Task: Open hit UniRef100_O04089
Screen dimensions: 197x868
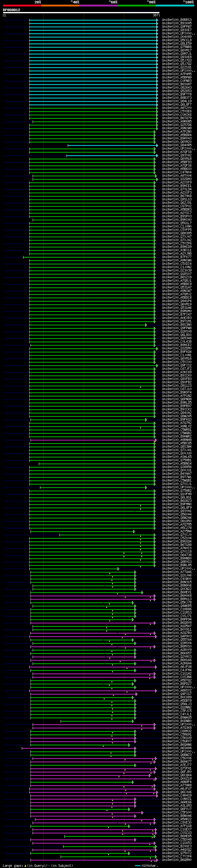Action: pyautogui.click(x=177, y=37)
